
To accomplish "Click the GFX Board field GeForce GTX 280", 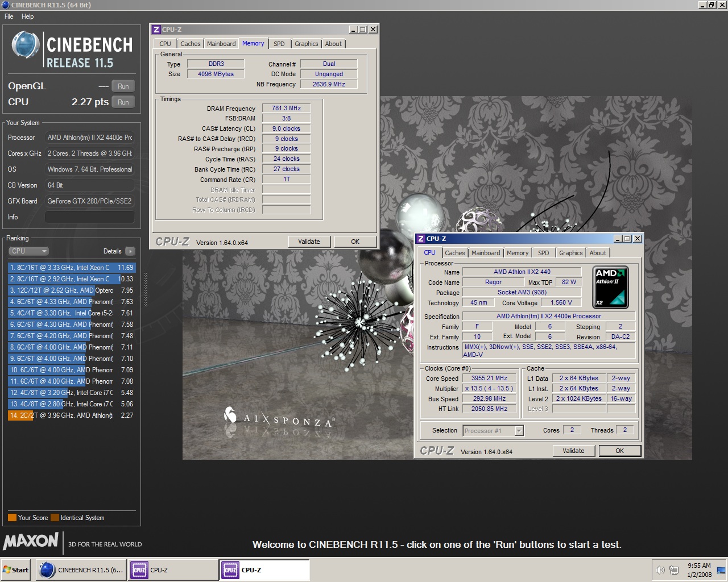I will pos(90,201).
